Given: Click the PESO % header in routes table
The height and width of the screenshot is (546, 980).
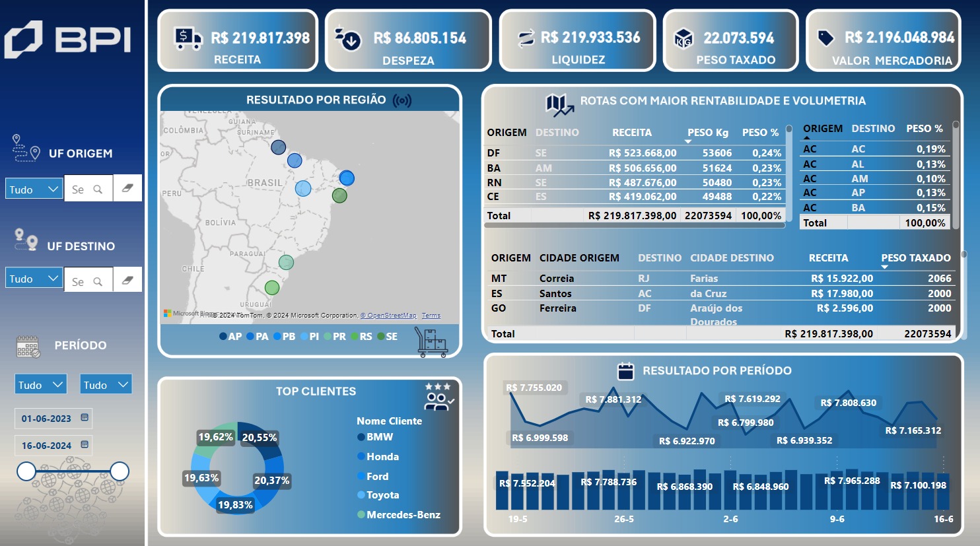Looking at the screenshot, I should click(x=760, y=133).
